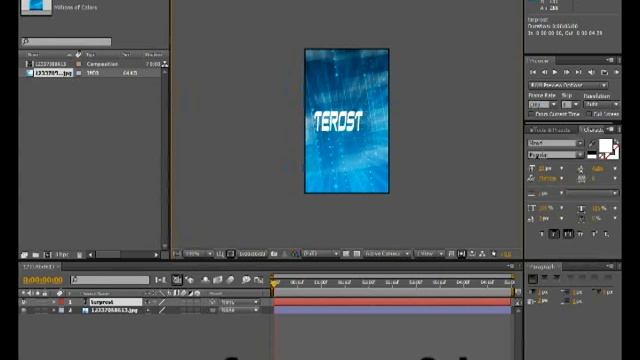
Task: Delete selected project item trash icon
Action: (80, 255)
